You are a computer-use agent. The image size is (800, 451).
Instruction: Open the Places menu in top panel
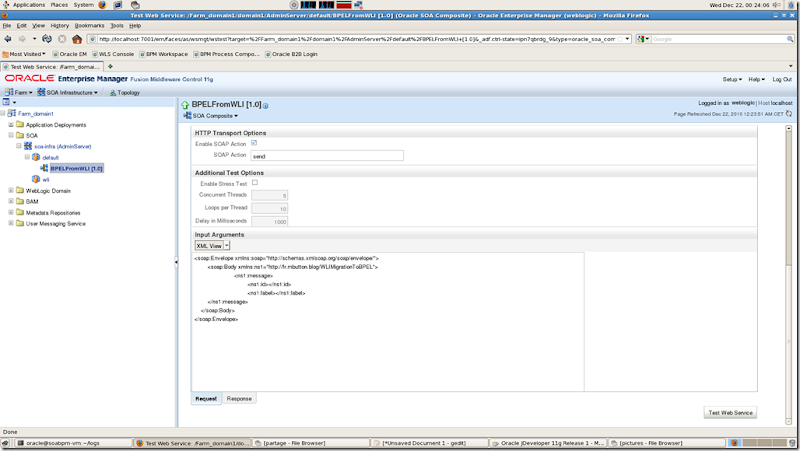[59, 5]
